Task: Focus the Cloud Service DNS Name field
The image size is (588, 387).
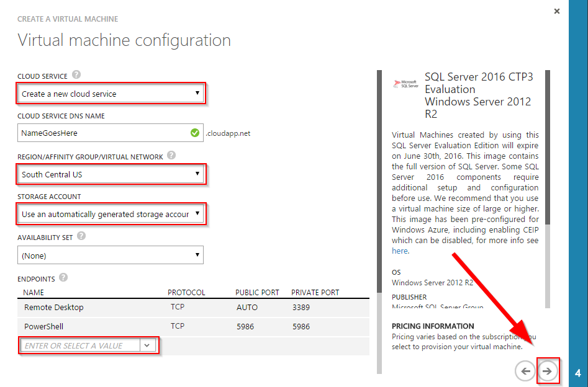Action: pos(111,133)
